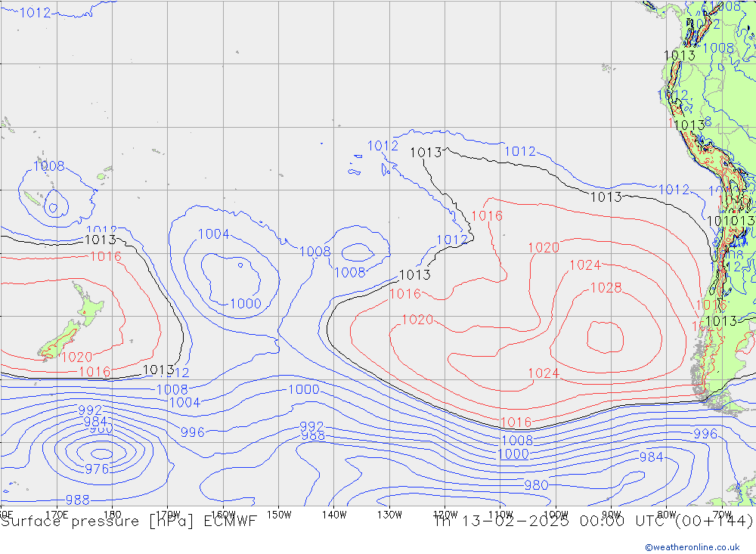
Task: Click the 80W longitude axis label
Action: pyautogui.click(x=667, y=515)
